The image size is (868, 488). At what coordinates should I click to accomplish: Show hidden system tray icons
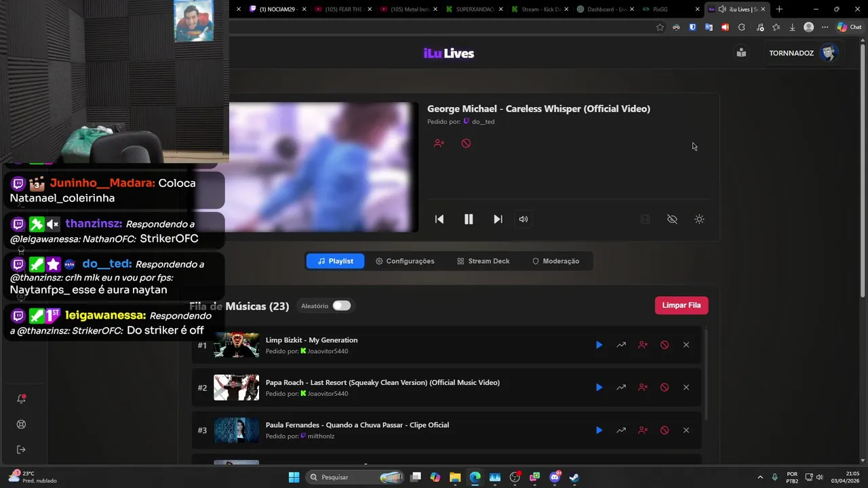pos(759,477)
